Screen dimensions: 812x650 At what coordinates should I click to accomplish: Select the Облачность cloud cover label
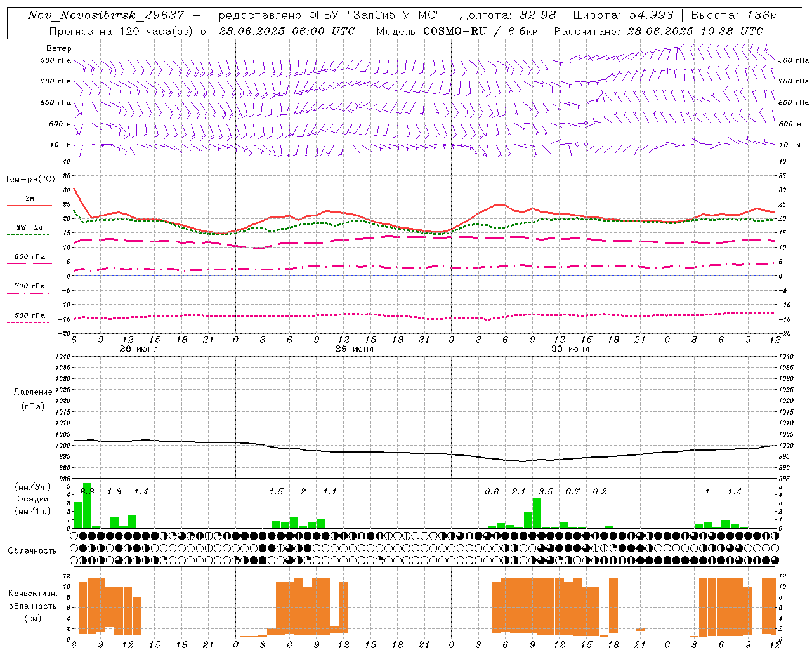pyautogui.click(x=32, y=551)
